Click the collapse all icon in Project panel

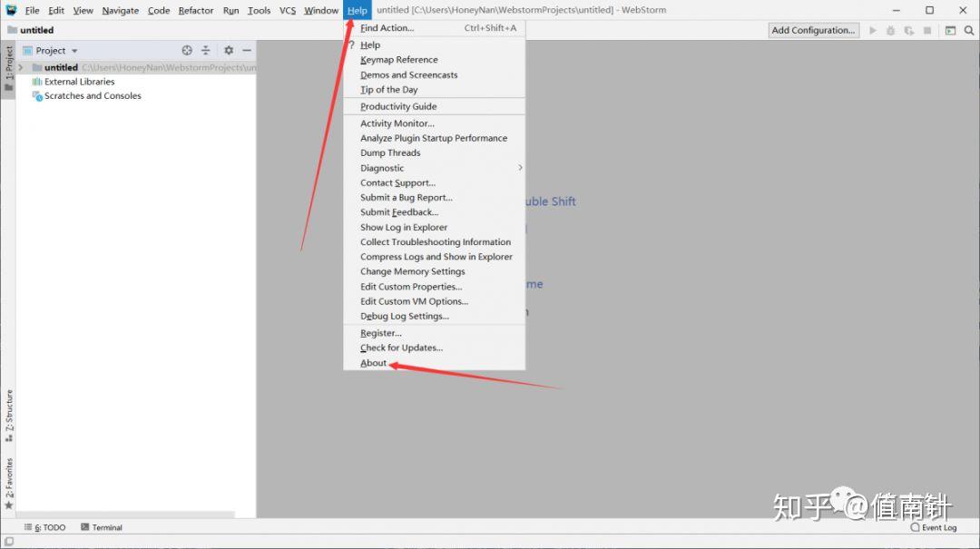click(x=206, y=51)
